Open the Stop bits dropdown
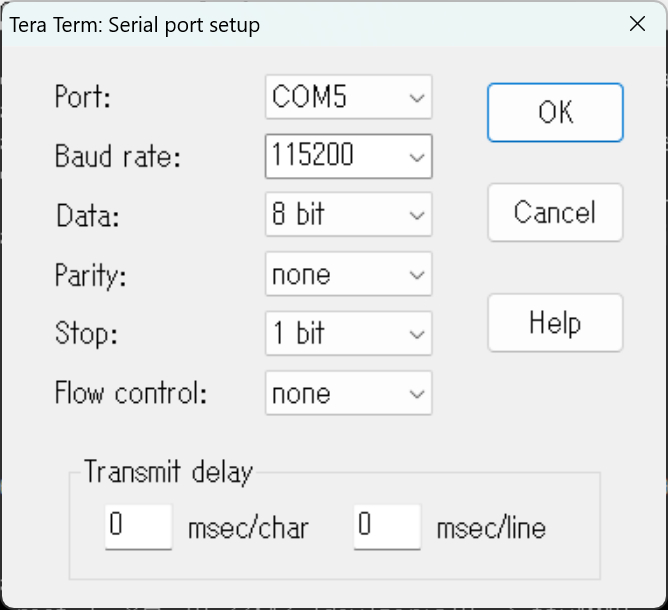This screenshot has height=610, width=668. 348,333
